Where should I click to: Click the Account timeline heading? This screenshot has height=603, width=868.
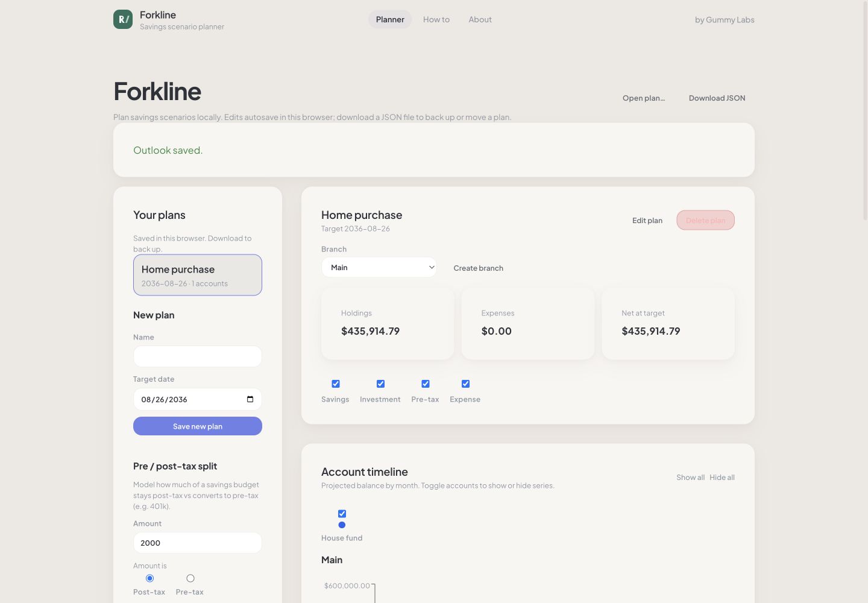tap(365, 472)
